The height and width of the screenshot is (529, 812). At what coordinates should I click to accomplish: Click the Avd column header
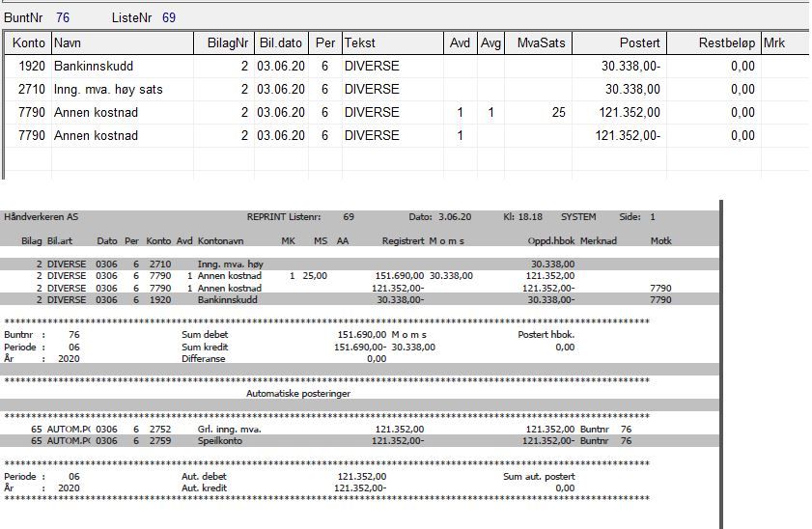pos(460,43)
